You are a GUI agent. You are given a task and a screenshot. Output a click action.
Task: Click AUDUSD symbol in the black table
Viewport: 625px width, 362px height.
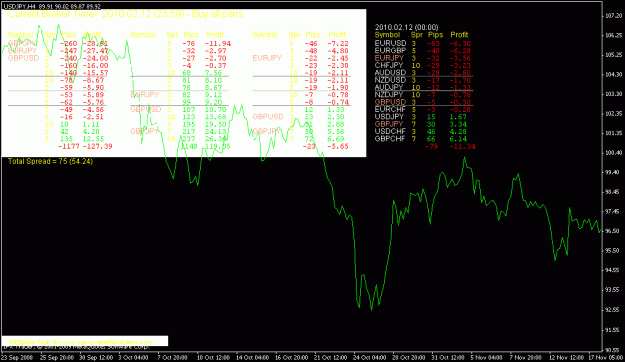coord(390,73)
